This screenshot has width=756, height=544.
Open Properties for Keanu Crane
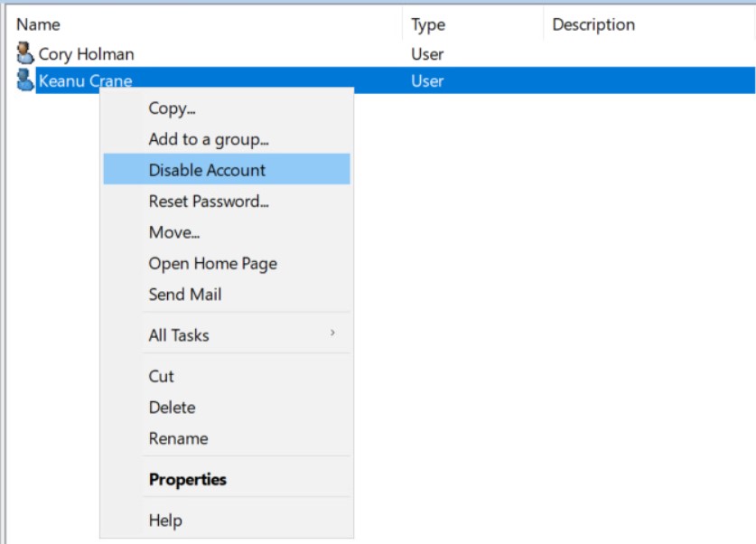tap(187, 480)
